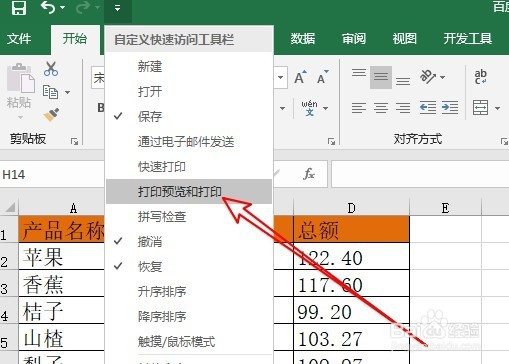509x364 pixels.
Task: Choose 新建 from the menu
Action: [x=189, y=66]
